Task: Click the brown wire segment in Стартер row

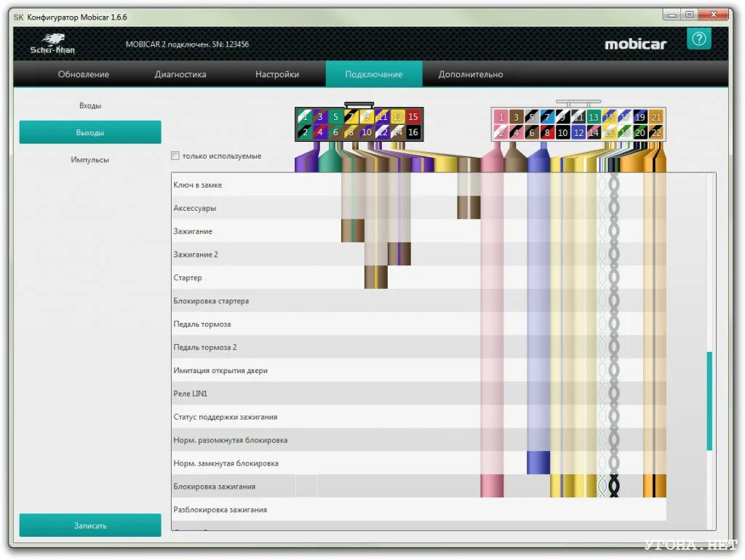Action: (x=376, y=277)
